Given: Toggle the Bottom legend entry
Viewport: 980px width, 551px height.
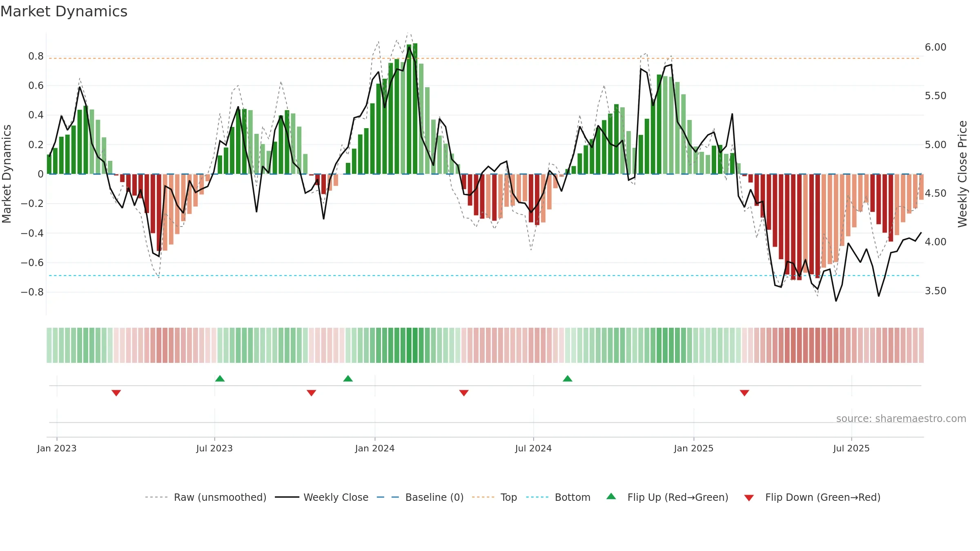Looking at the screenshot, I should click(x=558, y=497).
